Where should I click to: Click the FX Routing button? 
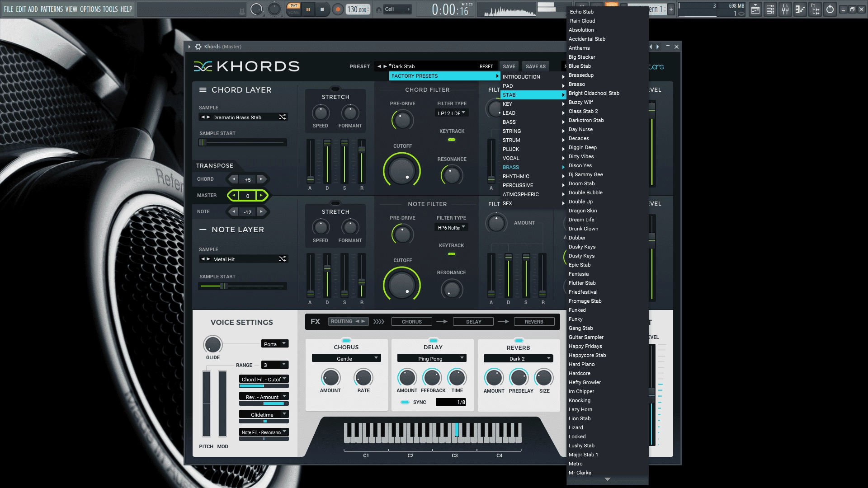click(x=348, y=321)
